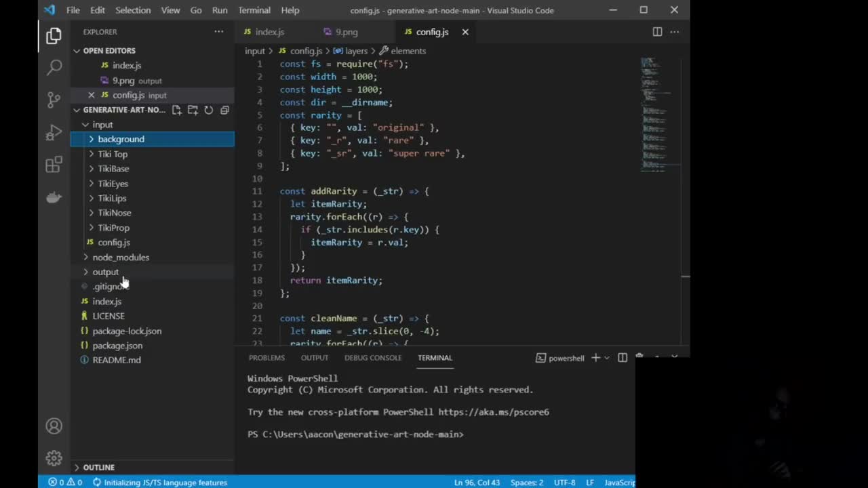Collapse the Open Editors section
This screenshot has height=488, width=868.
pyautogui.click(x=109, y=51)
